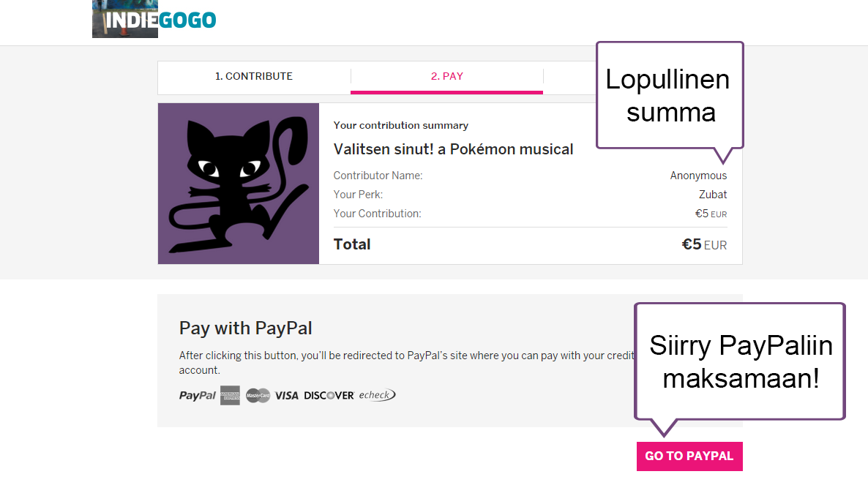Open the Valitsen sinut! Pokémon musical title
The height and width of the screenshot is (485, 868).
coord(453,149)
